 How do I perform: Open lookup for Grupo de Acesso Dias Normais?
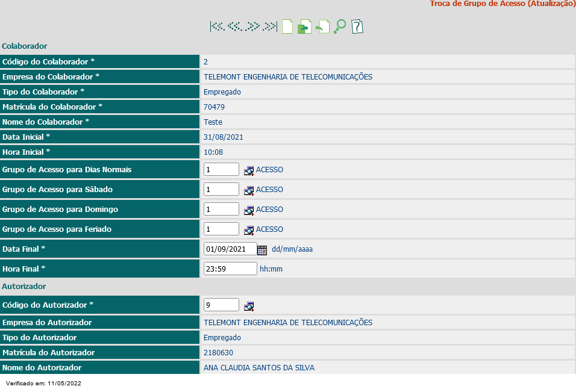(249, 170)
